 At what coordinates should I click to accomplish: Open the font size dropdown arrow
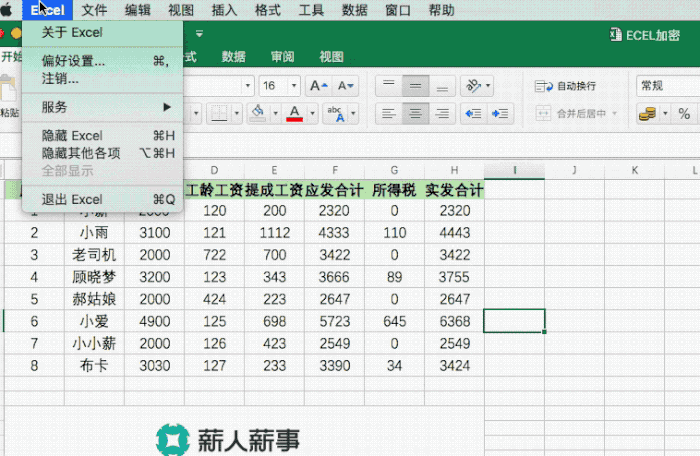(x=294, y=85)
